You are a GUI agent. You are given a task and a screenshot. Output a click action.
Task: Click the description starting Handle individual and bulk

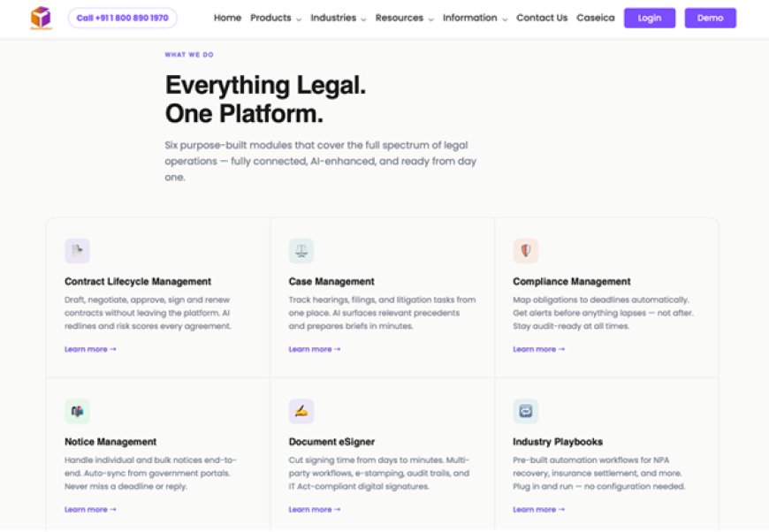click(x=150, y=473)
